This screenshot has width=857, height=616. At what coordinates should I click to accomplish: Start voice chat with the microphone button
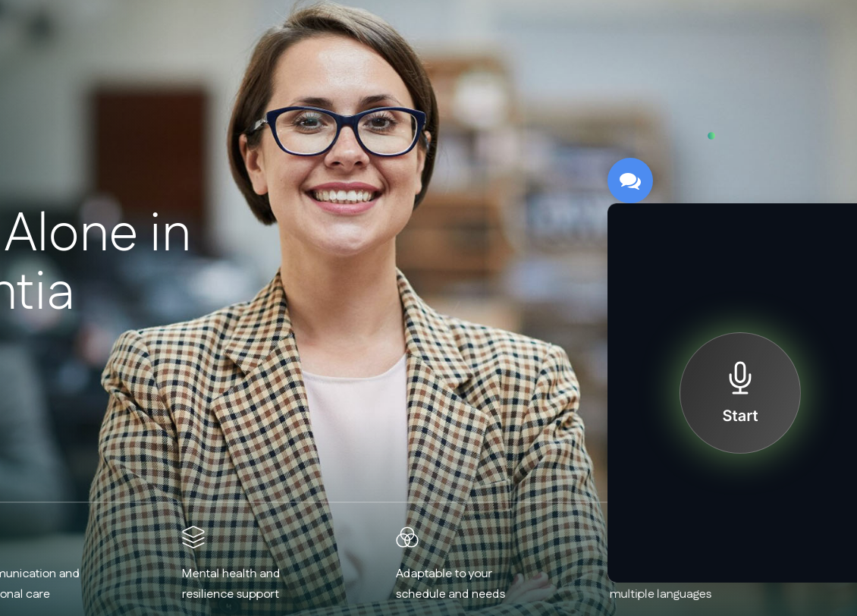click(x=740, y=393)
